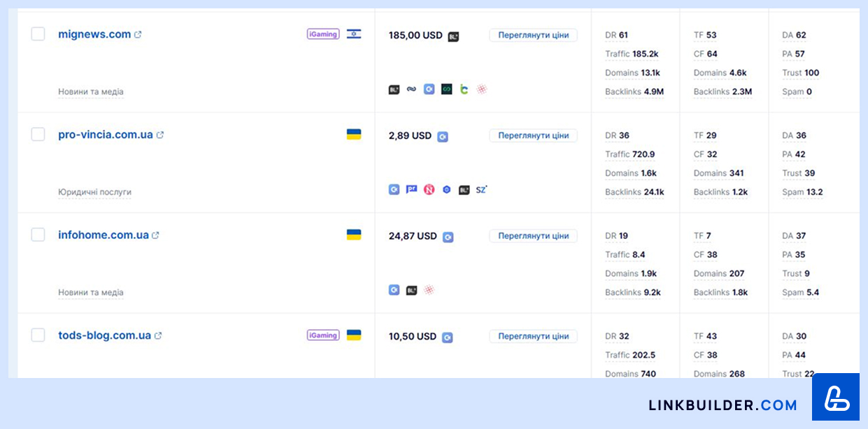Viewport: 868px width, 429px height.
Task: Click the Israel flag for mignews.com
Action: pos(354,34)
